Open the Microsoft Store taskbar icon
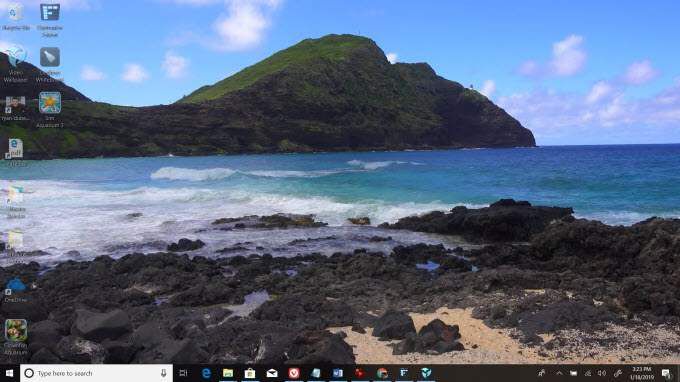The width and height of the screenshot is (680, 382). pyautogui.click(x=250, y=373)
